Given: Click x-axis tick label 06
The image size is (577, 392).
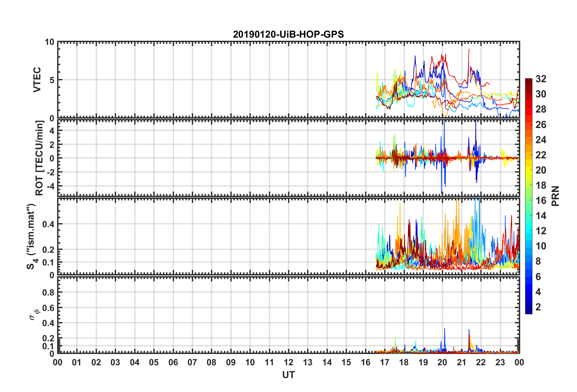Looking at the screenshot, I should pos(173,363).
